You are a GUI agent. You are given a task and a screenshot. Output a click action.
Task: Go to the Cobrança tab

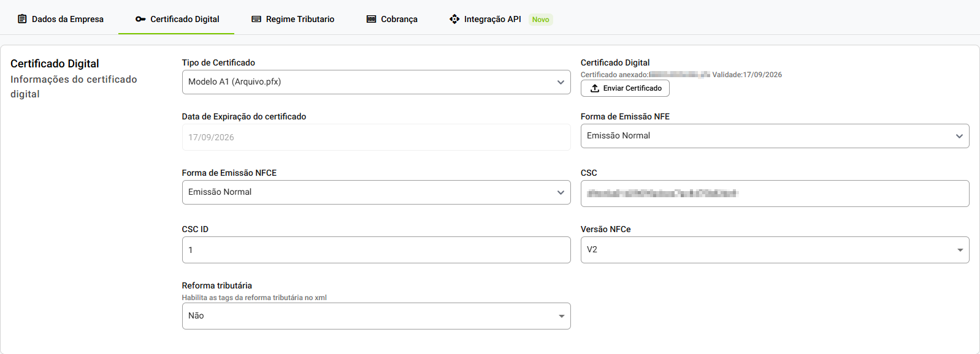(x=399, y=19)
